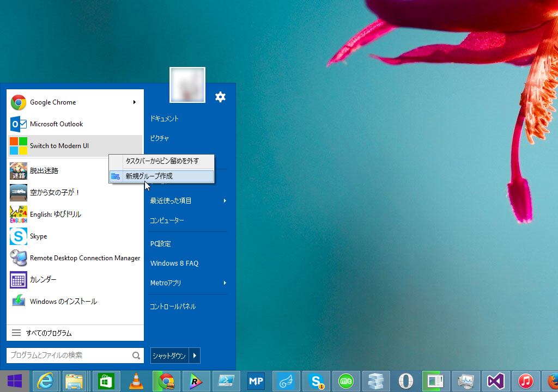This screenshot has height=392, width=558.
Task: Show すべてのプログラム list
Action: tap(75, 333)
